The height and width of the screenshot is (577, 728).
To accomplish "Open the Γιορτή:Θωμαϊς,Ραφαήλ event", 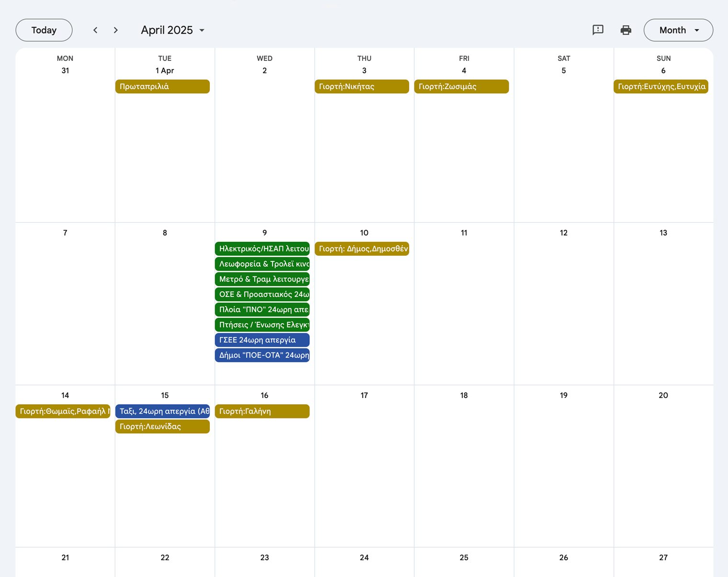I will pyautogui.click(x=63, y=411).
